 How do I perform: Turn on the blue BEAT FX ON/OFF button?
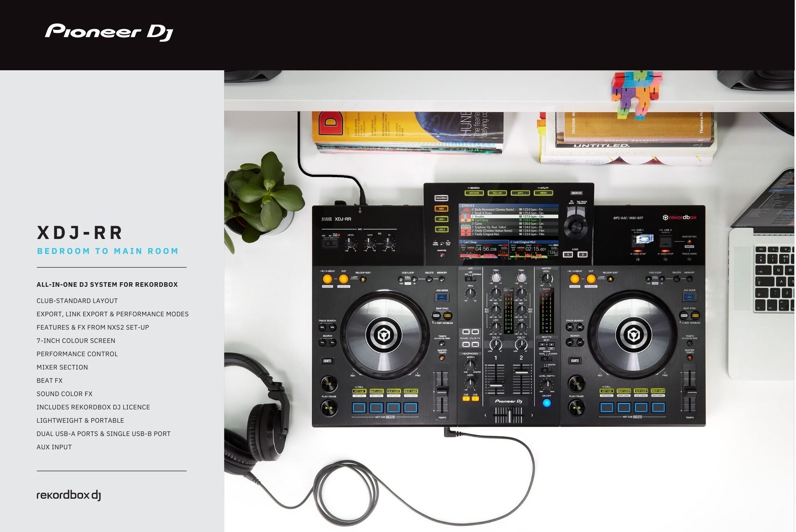coord(547,403)
